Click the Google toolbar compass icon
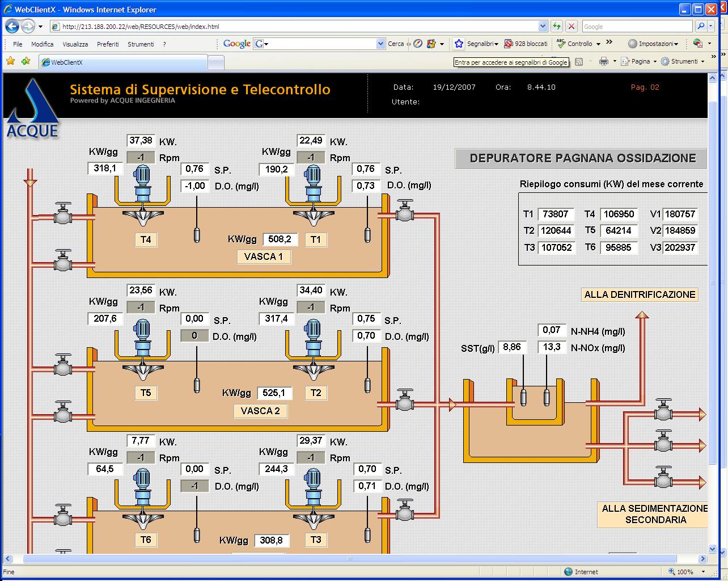Viewport: 728px width, 581px height. [x=418, y=44]
